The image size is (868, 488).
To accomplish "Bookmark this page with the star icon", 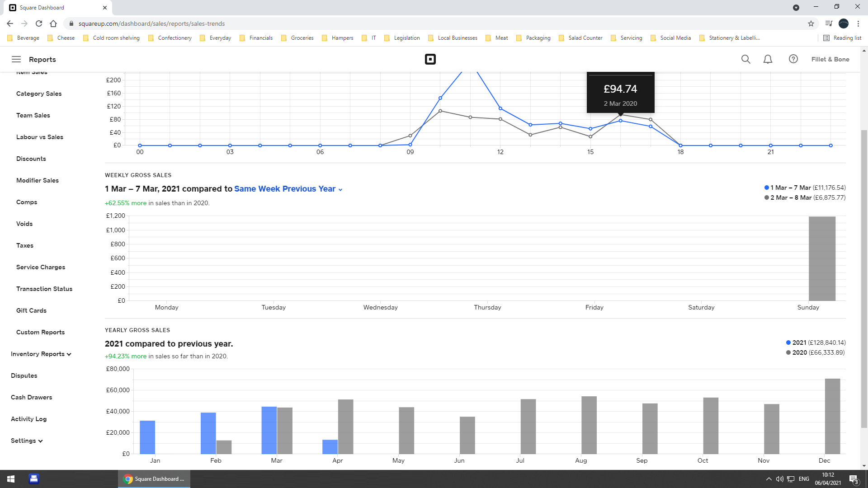I will click(811, 23).
